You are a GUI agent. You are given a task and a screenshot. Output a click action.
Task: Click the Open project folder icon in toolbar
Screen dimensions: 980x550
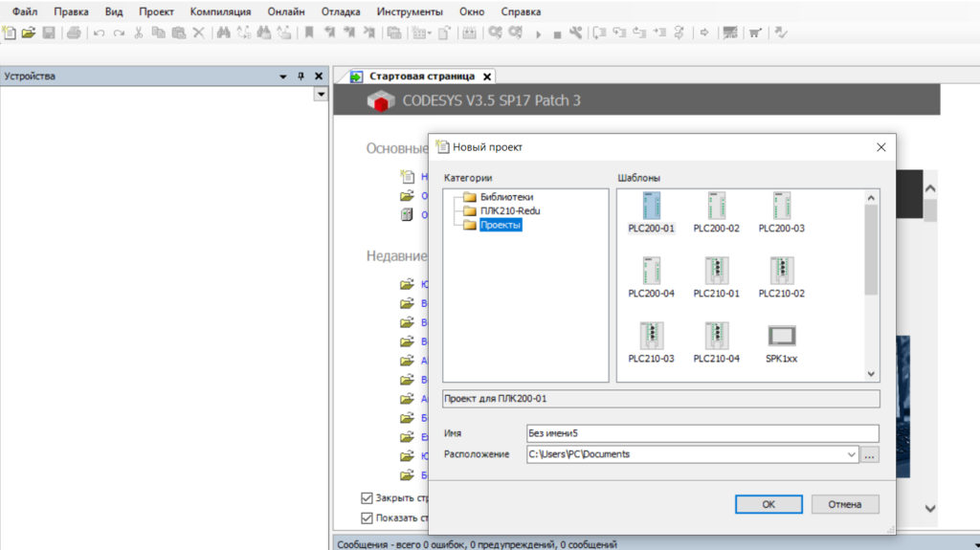click(28, 33)
